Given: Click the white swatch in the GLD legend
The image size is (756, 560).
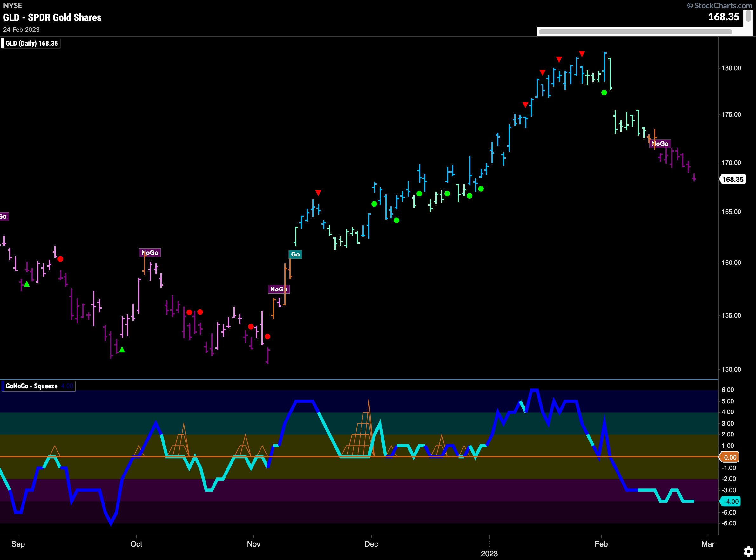Looking at the screenshot, I should click(3, 44).
